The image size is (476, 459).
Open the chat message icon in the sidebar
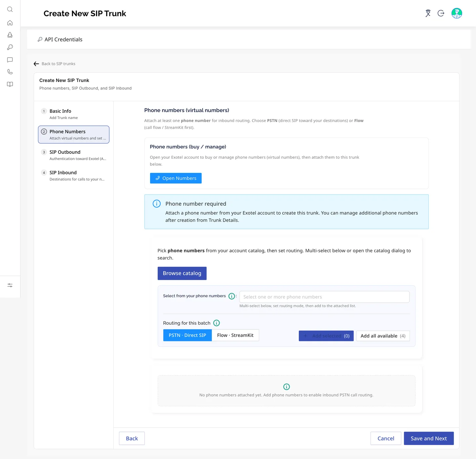(x=10, y=60)
